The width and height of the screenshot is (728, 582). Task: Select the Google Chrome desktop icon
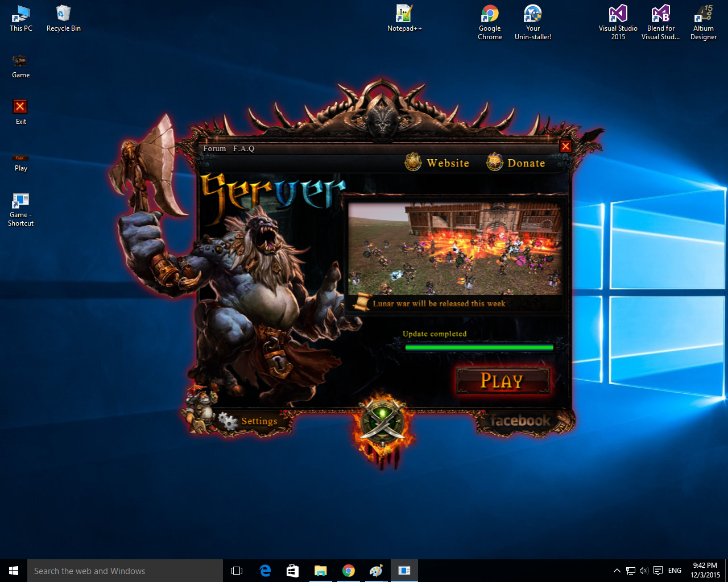coord(490,23)
